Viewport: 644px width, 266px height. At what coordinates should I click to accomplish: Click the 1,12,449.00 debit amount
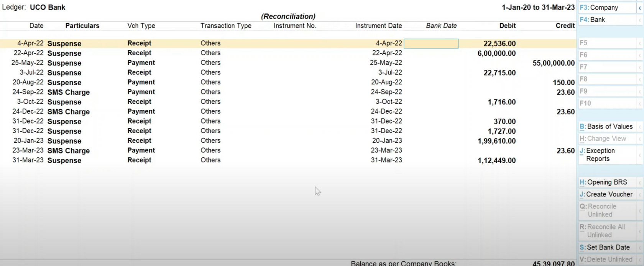(496, 160)
